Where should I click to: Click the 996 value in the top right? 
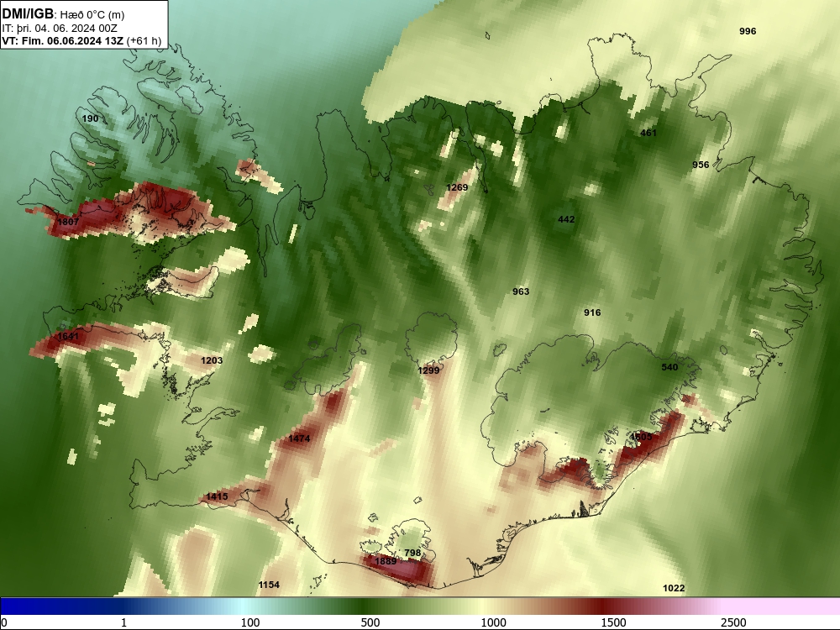pos(748,31)
